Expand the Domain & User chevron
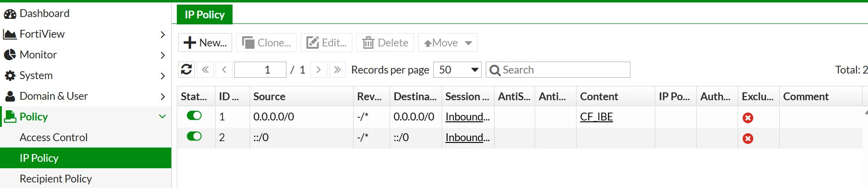Screen dimensions: 868x188 (163, 97)
